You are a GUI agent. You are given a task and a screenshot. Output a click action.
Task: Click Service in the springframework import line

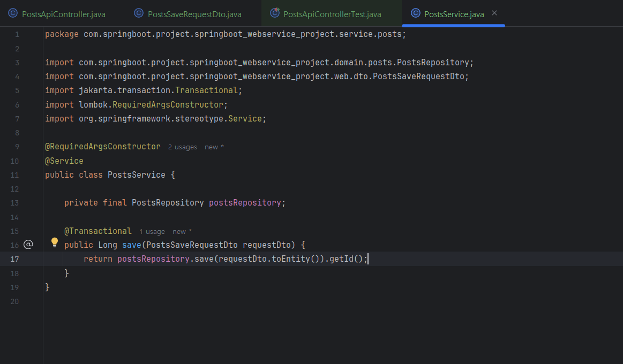[x=245, y=118]
